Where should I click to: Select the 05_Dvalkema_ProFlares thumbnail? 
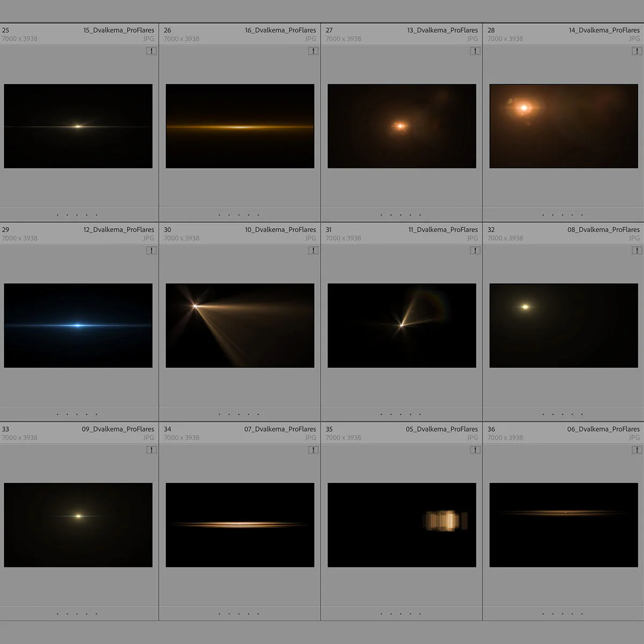tap(402, 525)
